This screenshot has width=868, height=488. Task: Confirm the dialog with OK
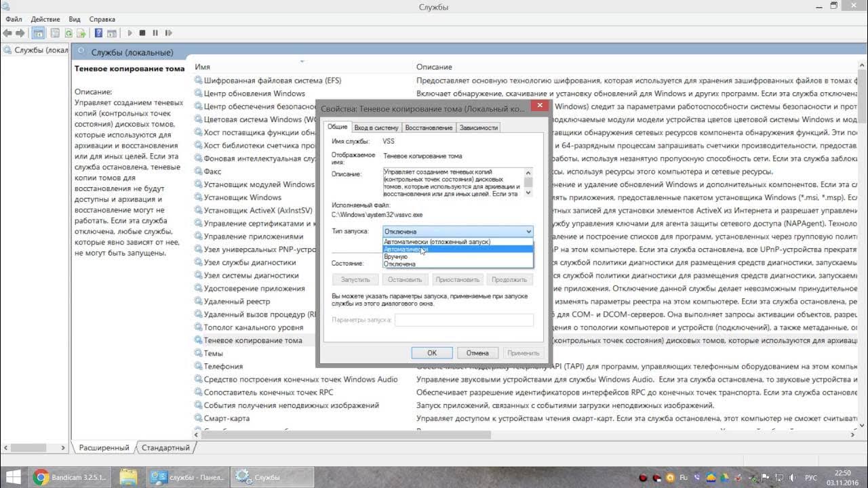tap(432, 352)
